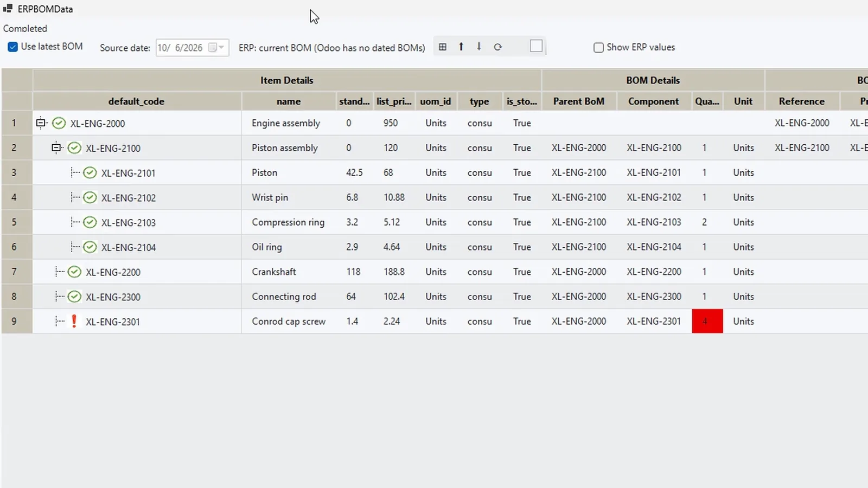The width and height of the screenshot is (868, 488).
Task: Click the red highlighted quantity cell
Action: (x=707, y=321)
